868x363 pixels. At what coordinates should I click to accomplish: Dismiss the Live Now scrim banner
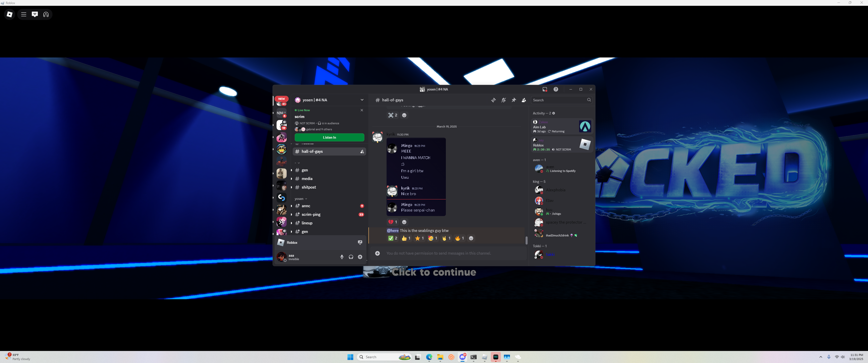(362, 110)
